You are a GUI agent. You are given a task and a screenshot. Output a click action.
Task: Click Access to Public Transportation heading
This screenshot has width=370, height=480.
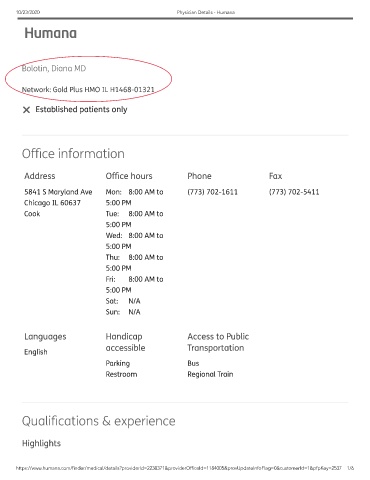(x=218, y=342)
